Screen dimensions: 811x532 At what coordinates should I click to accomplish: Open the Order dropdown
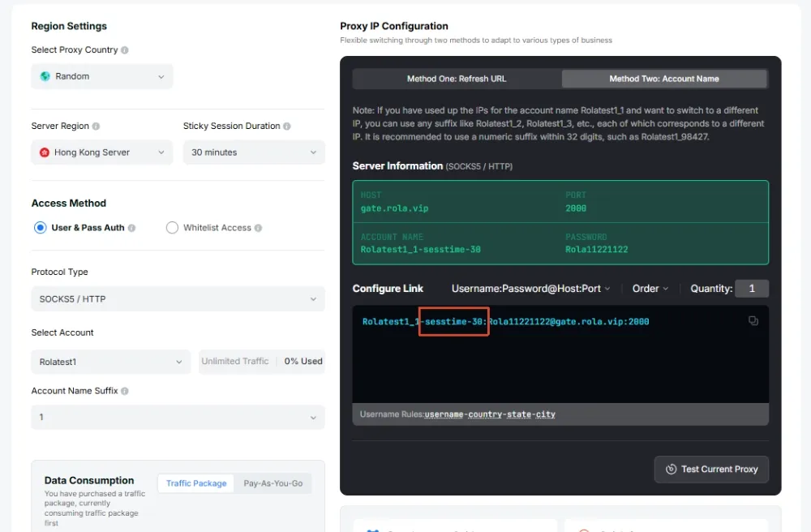click(650, 289)
